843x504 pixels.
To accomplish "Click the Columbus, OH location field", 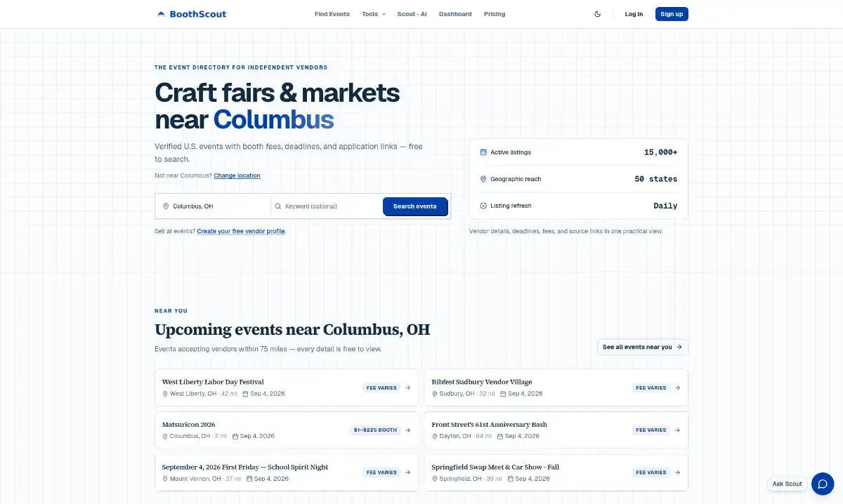I will click(x=213, y=206).
